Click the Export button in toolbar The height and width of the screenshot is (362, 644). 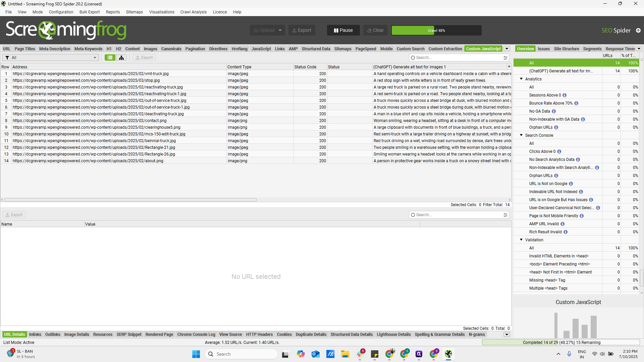(x=302, y=30)
